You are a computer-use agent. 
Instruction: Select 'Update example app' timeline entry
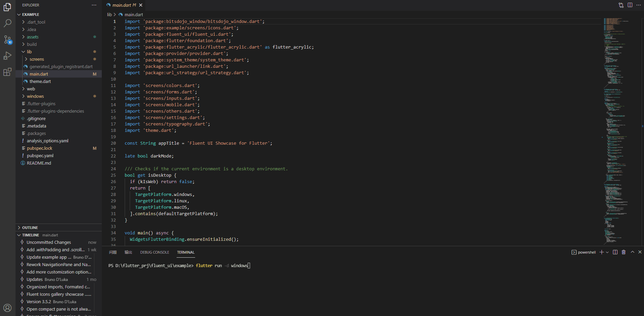(x=59, y=257)
